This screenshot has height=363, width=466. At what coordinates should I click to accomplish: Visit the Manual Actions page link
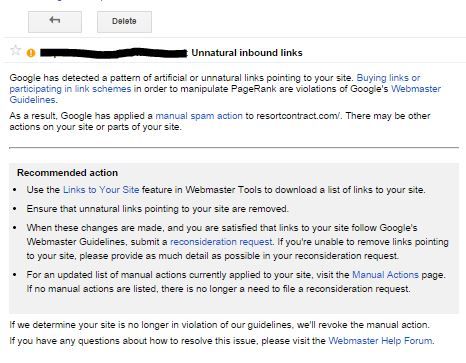pyautogui.click(x=385, y=275)
